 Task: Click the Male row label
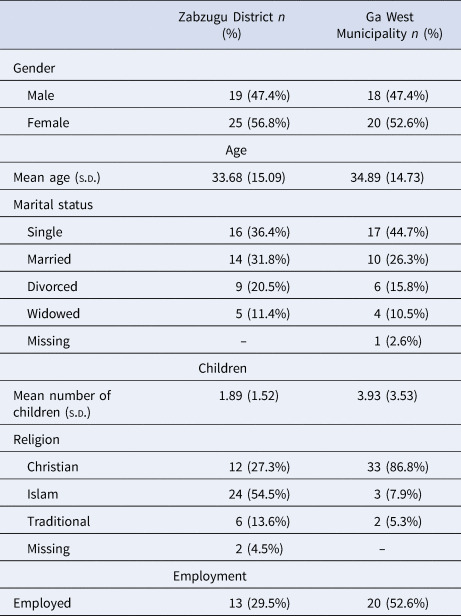pos(40,95)
